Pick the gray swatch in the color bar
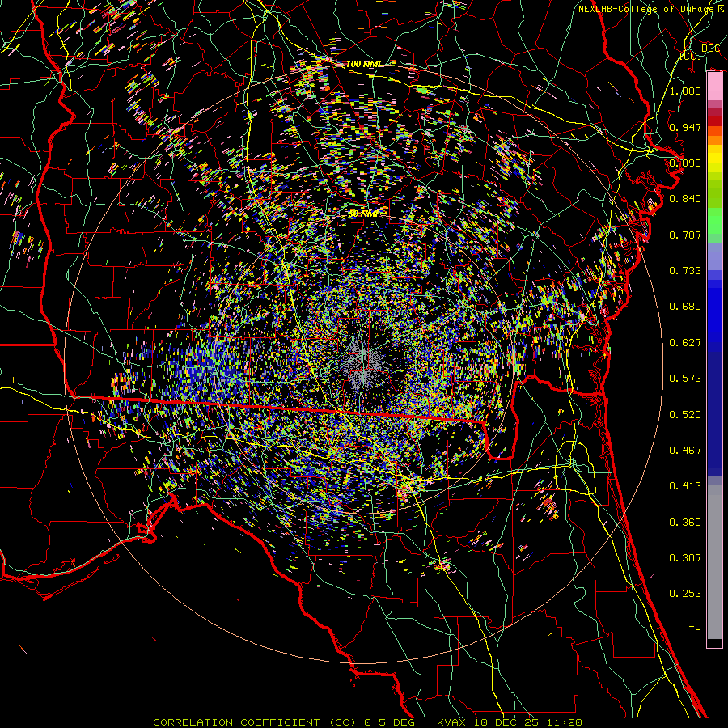The image size is (728, 728). 714,562
